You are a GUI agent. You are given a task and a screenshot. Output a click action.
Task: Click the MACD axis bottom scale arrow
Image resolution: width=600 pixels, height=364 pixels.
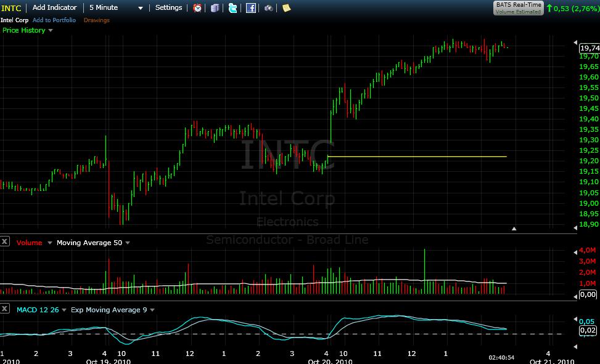[x=575, y=346]
